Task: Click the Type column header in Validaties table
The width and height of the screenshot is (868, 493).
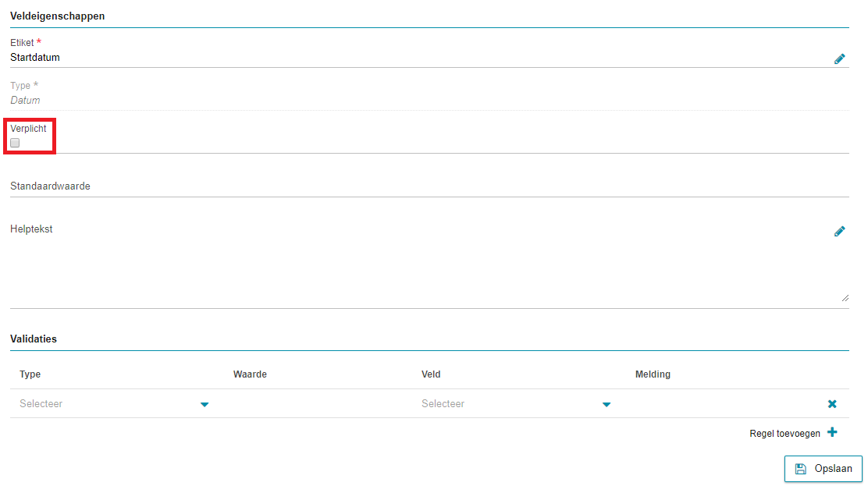Action: tap(30, 374)
